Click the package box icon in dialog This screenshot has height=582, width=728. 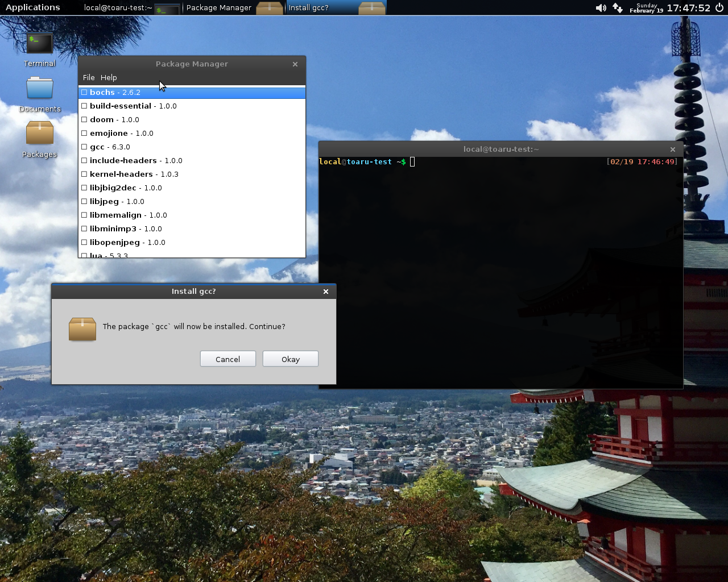click(x=82, y=329)
